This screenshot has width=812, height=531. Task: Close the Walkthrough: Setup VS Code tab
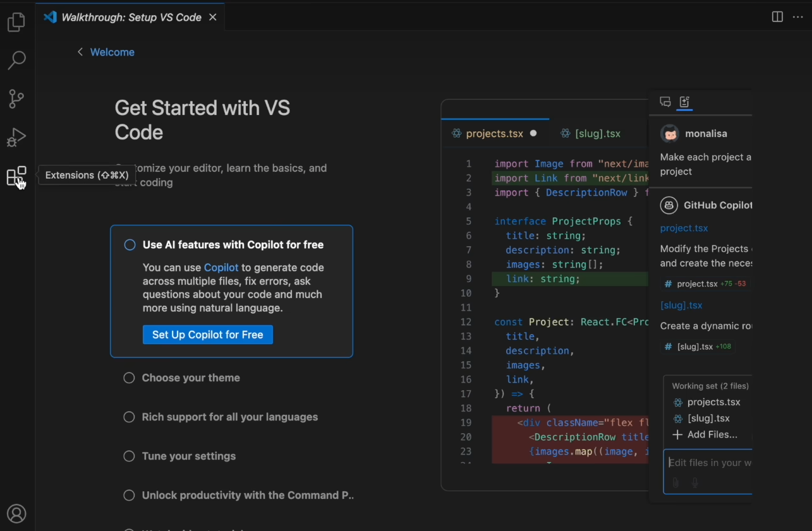tap(213, 17)
